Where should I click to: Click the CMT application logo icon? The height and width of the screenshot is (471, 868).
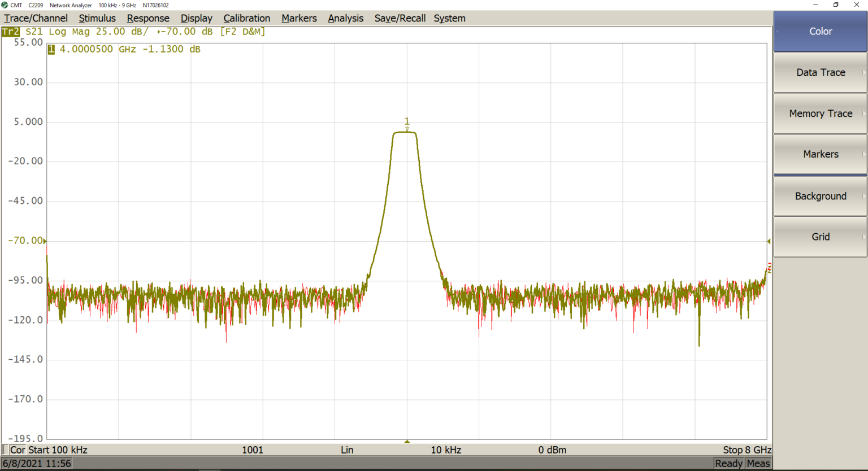pyautogui.click(x=5, y=5)
